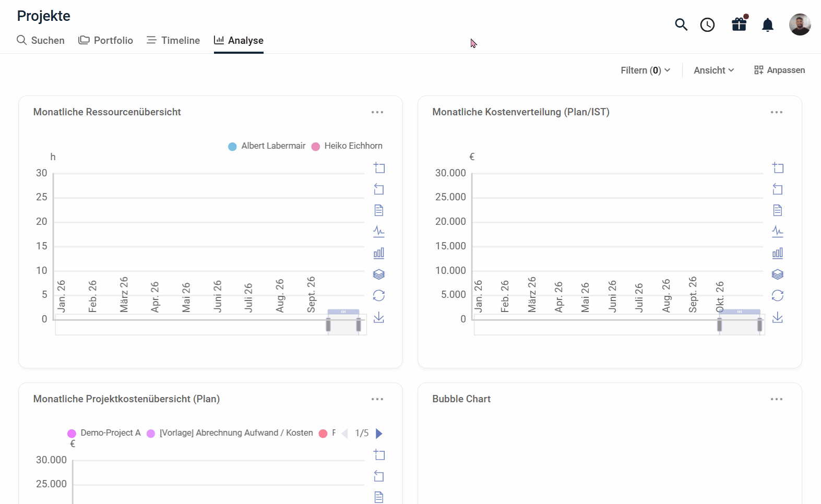Select the Analyse tab
Viewport: 821px width, 504px height.
(239, 40)
